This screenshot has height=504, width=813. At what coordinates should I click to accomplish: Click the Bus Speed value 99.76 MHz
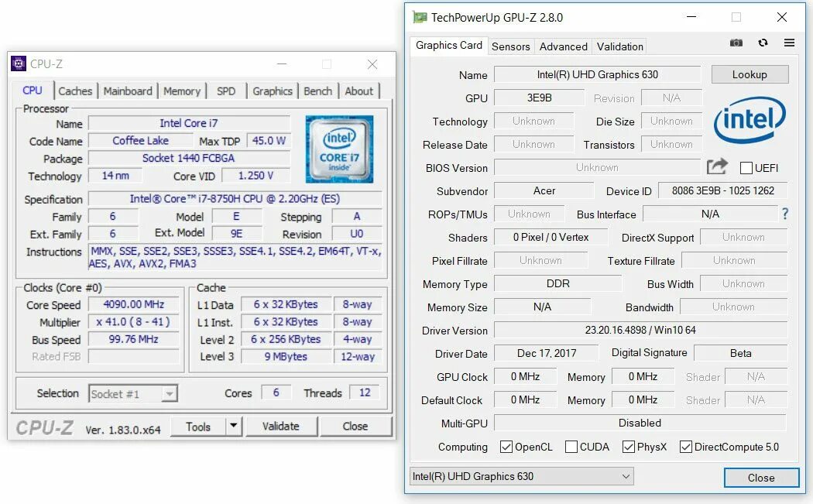(x=134, y=339)
